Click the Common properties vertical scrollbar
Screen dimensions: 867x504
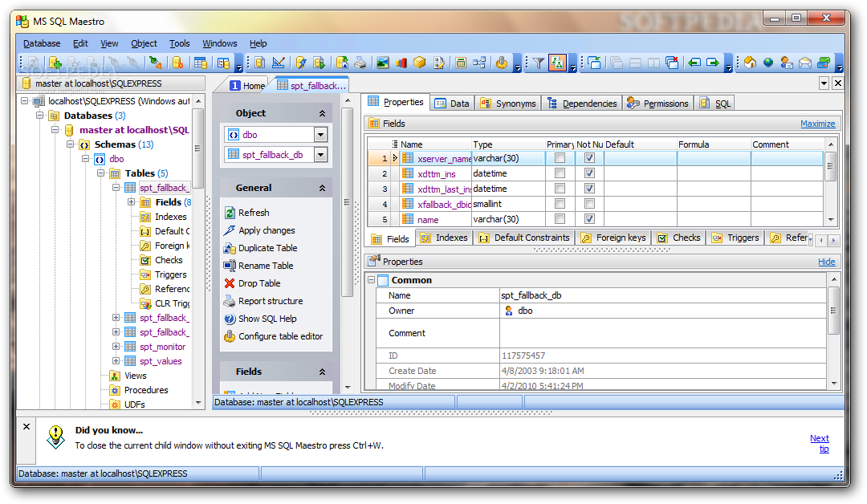833,331
